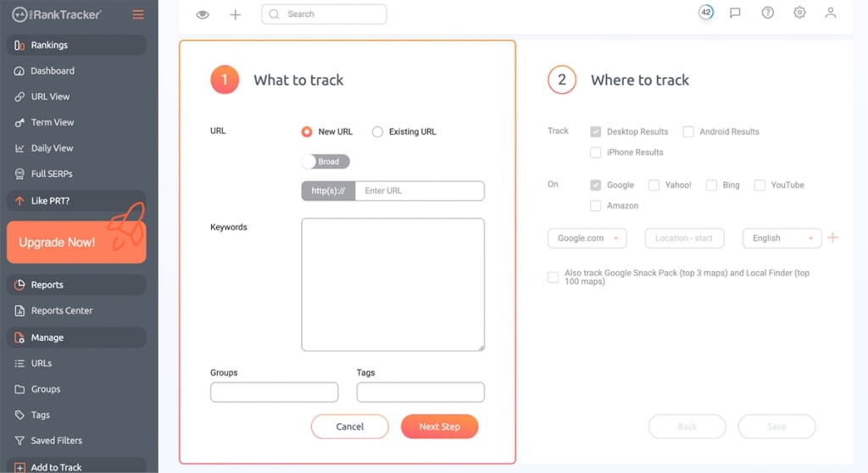Open the Manage sidebar section
This screenshot has width=868, height=473.
coord(76,337)
